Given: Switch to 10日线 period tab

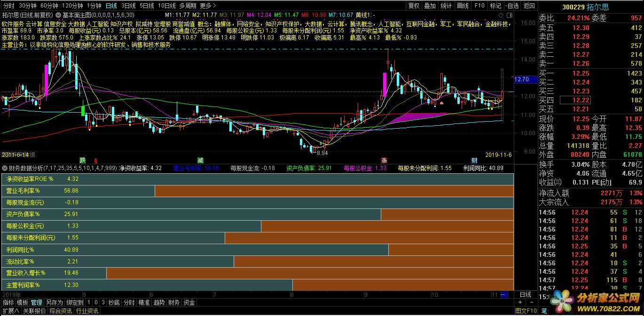Looking at the screenshot, I should click(166, 6).
